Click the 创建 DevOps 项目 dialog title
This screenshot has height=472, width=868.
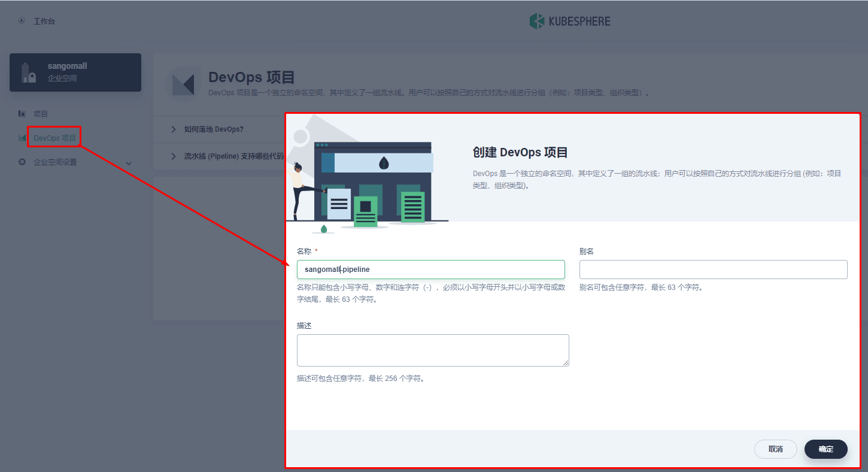(520, 152)
